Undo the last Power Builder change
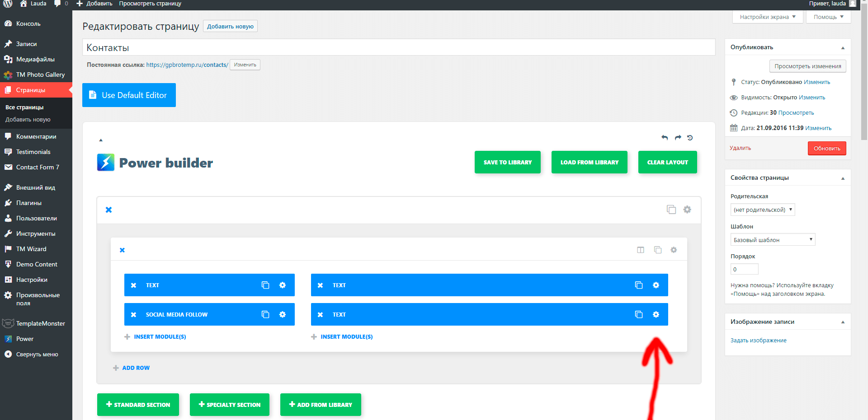The height and width of the screenshot is (420, 868). click(x=665, y=138)
